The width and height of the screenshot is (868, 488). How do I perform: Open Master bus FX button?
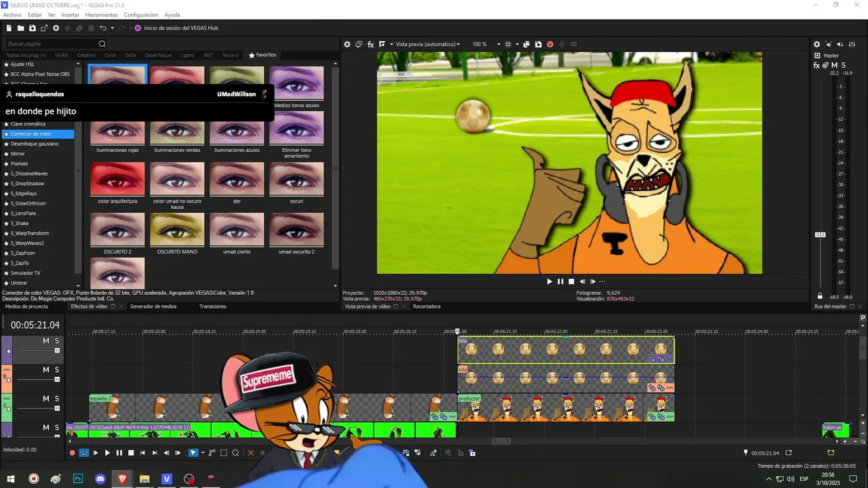coord(816,65)
